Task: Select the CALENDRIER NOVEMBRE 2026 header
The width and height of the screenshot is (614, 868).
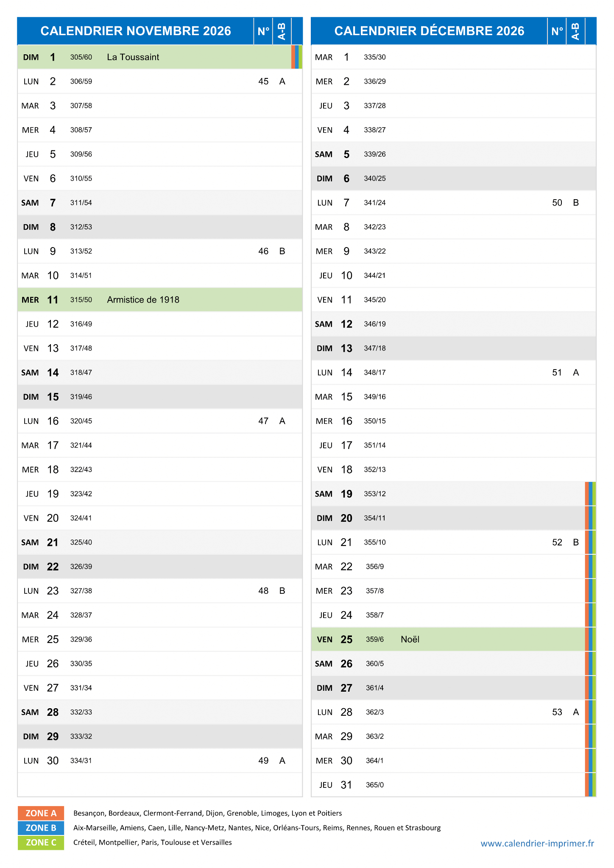Action: [x=136, y=31]
